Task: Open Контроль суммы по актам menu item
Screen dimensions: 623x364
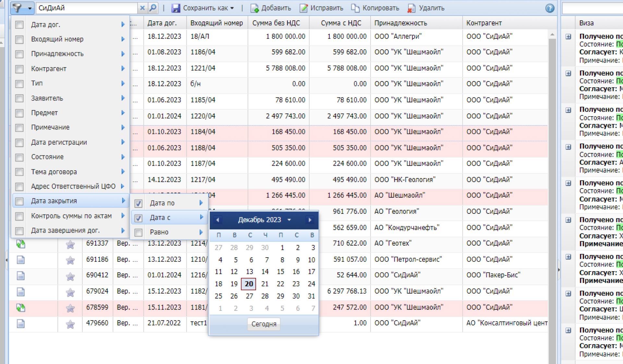Action: [70, 216]
